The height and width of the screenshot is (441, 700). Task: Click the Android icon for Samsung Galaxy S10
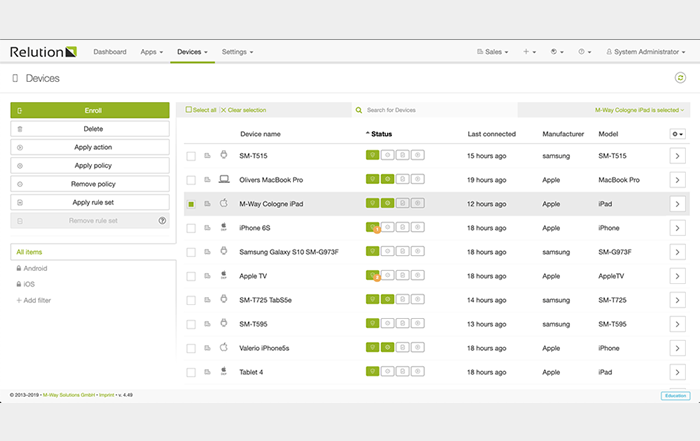pos(224,251)
